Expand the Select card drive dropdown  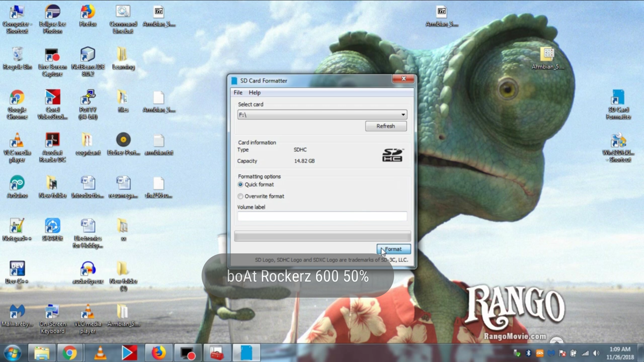(x=403, y=115)
